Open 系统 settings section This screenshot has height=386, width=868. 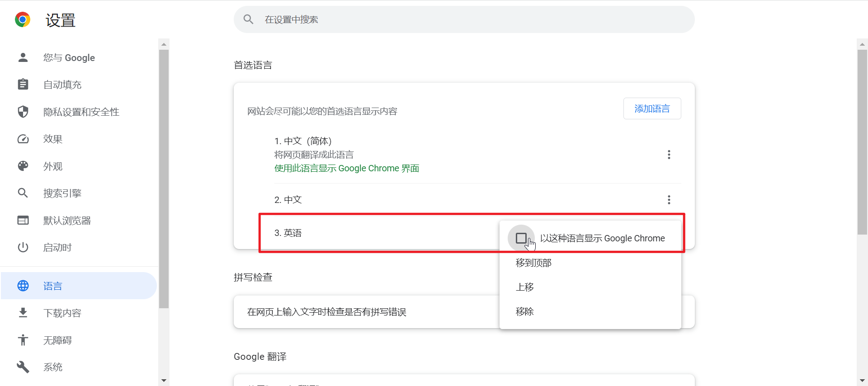[x=79, y=367]
